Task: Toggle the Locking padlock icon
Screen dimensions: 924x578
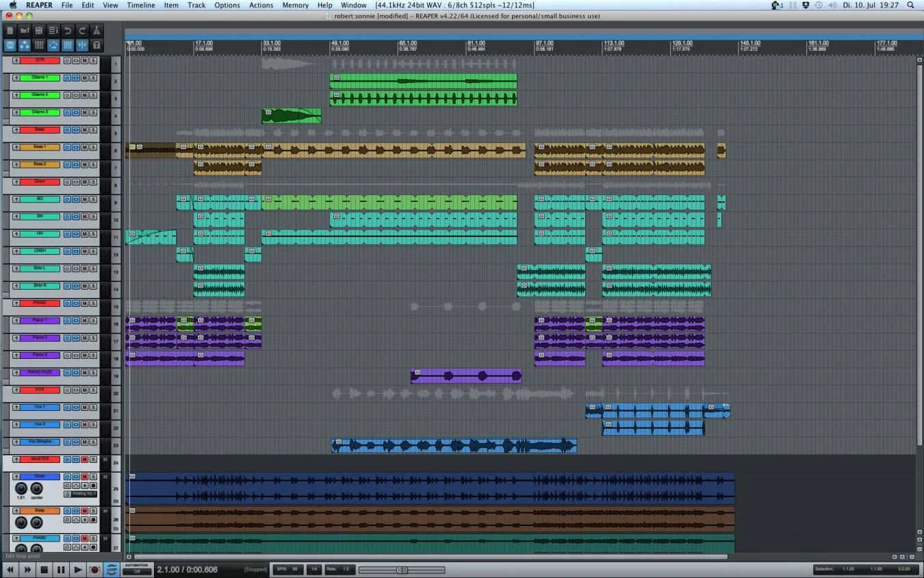Action: pos(97,45)
